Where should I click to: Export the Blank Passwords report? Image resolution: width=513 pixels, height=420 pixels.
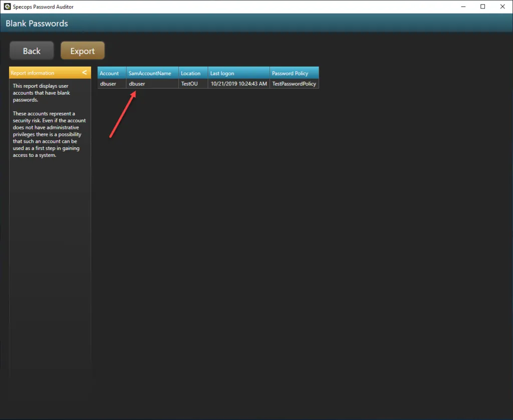[83, 51]
